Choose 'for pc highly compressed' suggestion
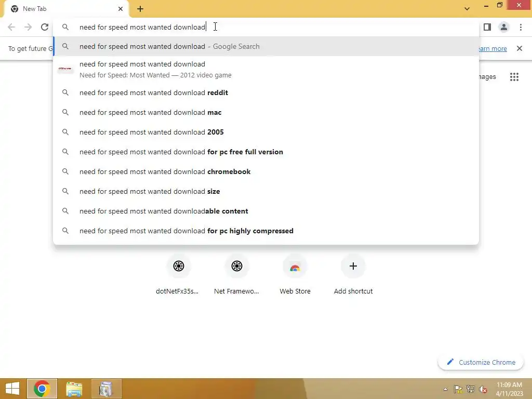Viewport: 532px width, 399px height. tap(266, 231)
